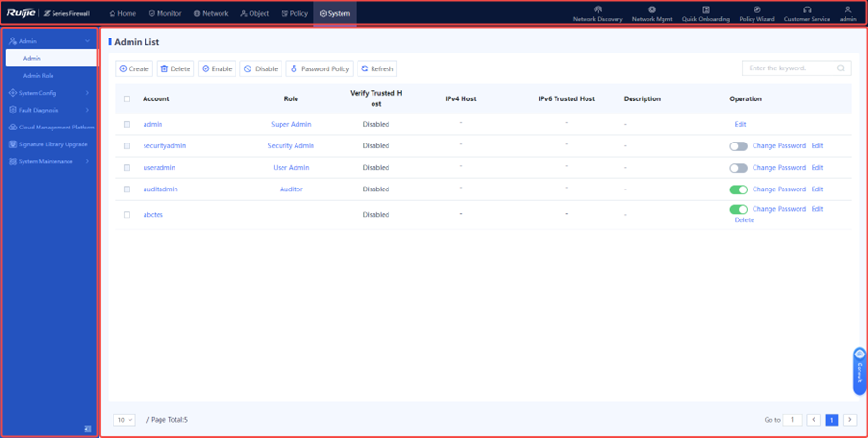
Task: Open Signature Library Upgrade in sidebar
Action: (49, 144)
